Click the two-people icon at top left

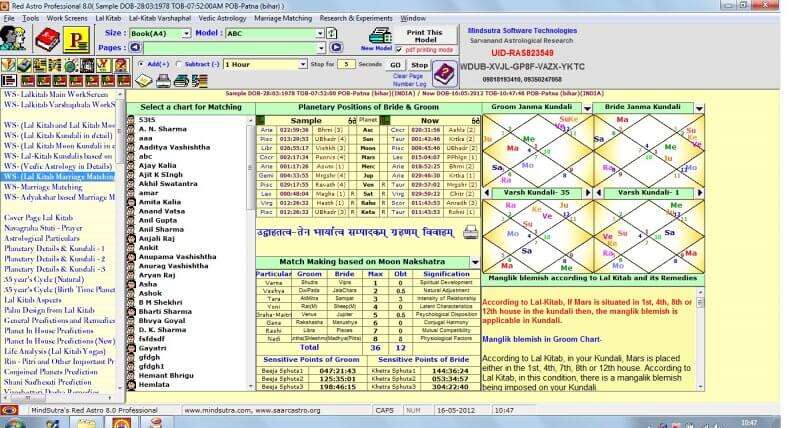click(x=14, y=38)
